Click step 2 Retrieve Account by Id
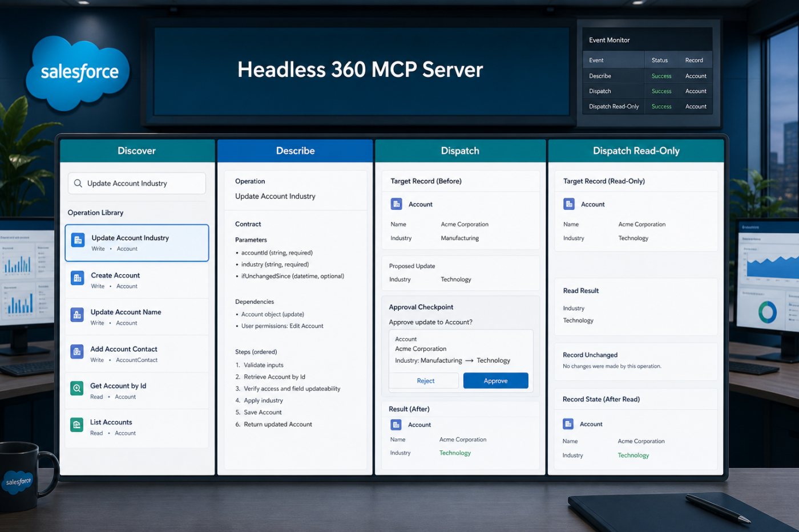Viewport: 799px width, 532px height. (270, 377)
